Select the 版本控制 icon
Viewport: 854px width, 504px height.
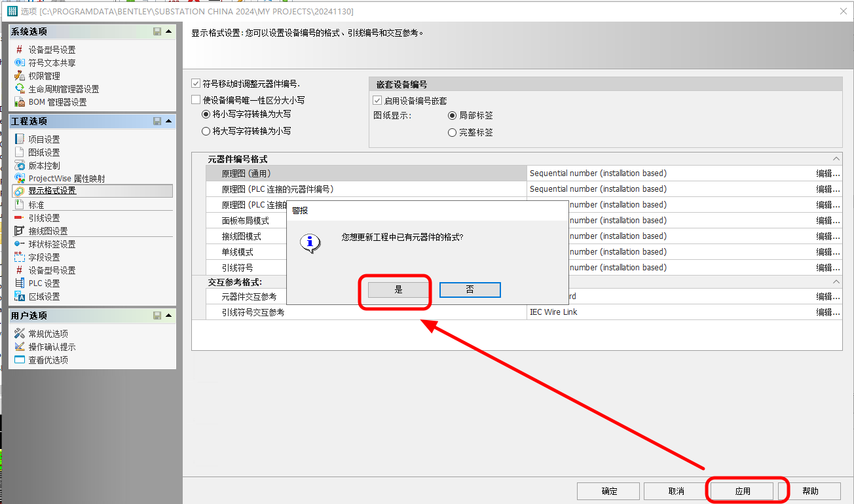tap(20, 166)
